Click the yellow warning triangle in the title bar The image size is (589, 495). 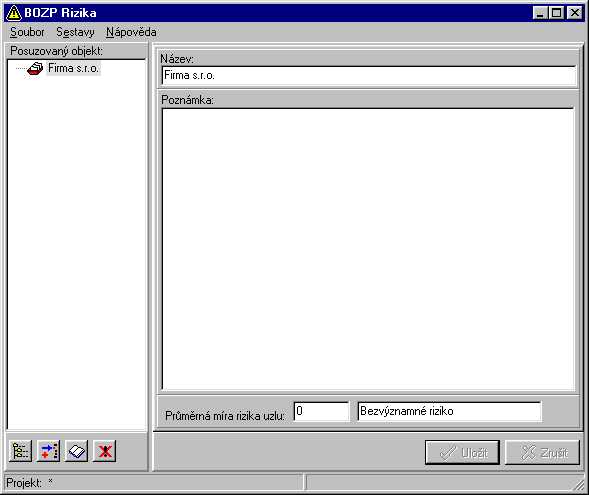(x=14, y=13)
